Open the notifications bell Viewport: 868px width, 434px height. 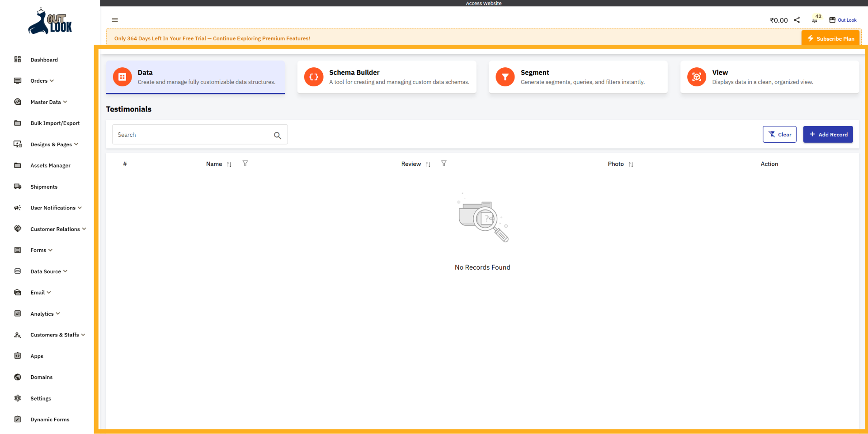point(815,20)
